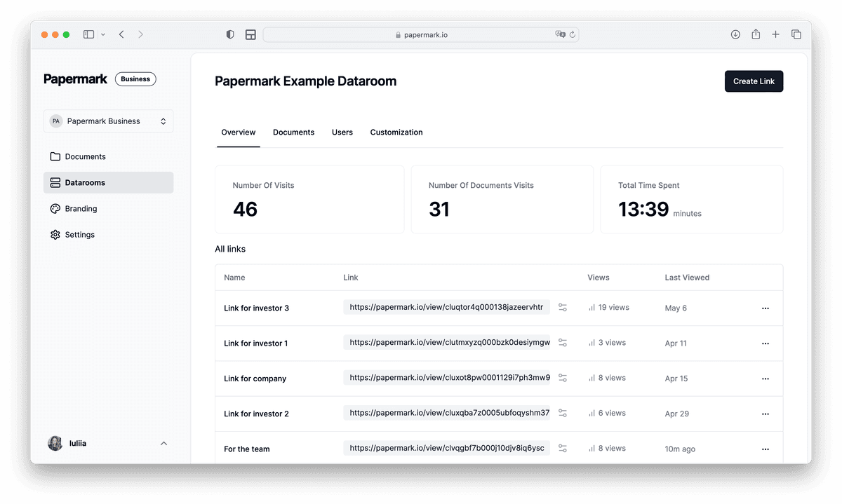This screenshot has height=504, width=842.
Task: Open link settings for Link for investor 3
Action: point(562,308)
